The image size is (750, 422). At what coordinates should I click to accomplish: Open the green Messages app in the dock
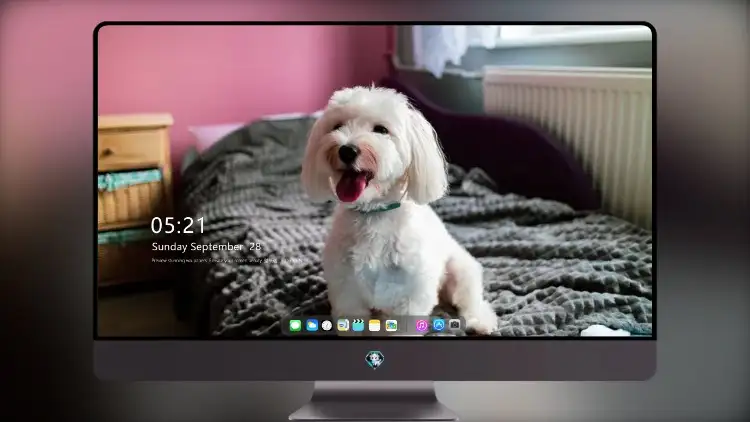[x=295, y=325]
